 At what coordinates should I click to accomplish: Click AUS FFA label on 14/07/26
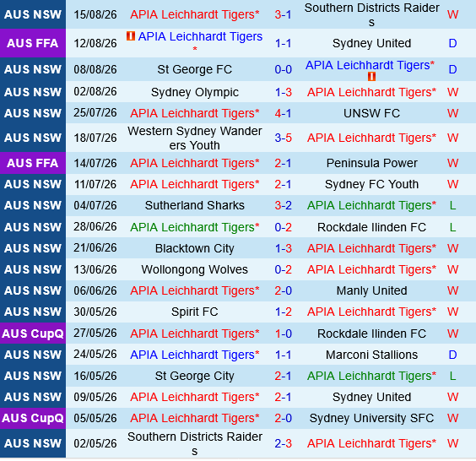(32, 163)
